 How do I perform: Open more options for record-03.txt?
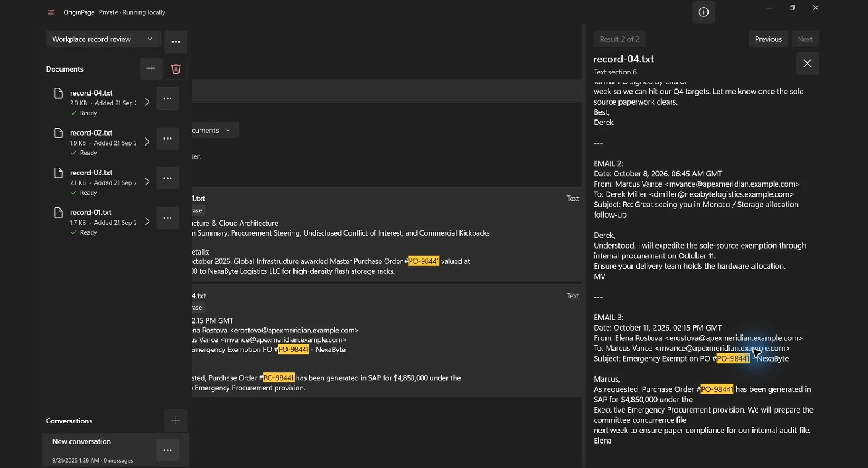168,178
